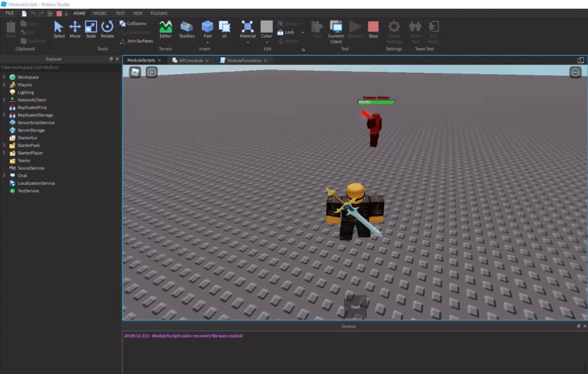The width and height of the screenshot is (588, 374).
Task: Open the Toolbox panel
Action: point(187,29)
